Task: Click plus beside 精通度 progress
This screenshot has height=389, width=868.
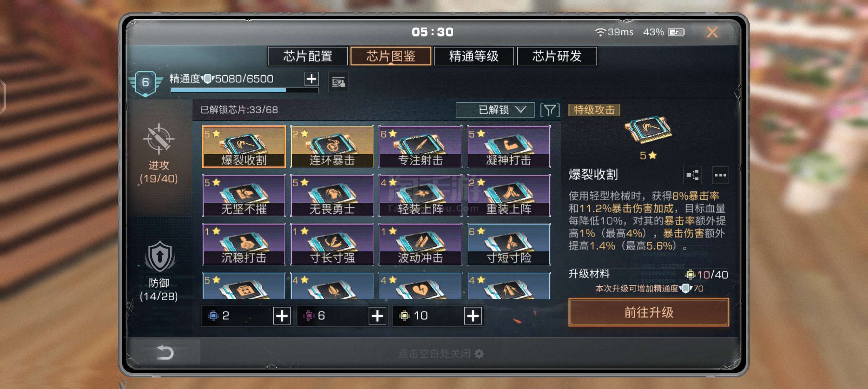Action: pos(311,79)
